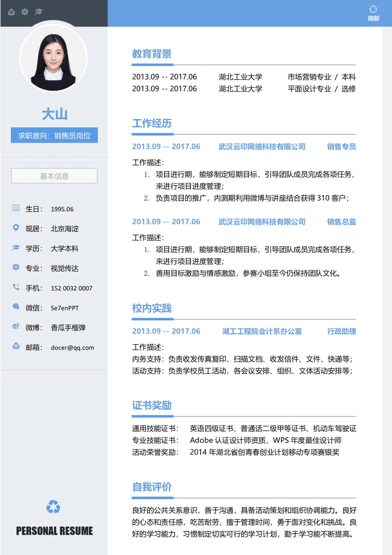Open the envelope mail icon in the header

[x=12, y=12]
